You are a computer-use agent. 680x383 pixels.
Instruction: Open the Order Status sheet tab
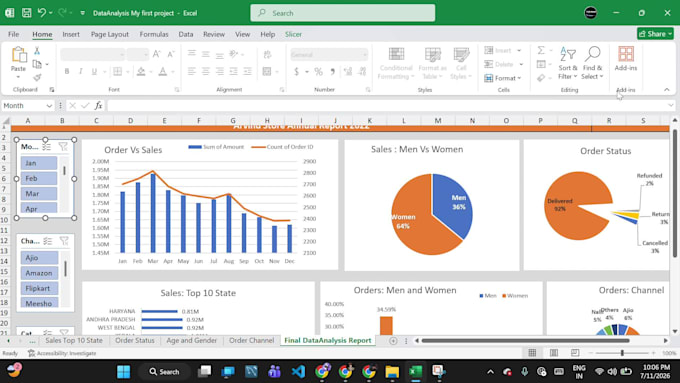pos(134,340)
